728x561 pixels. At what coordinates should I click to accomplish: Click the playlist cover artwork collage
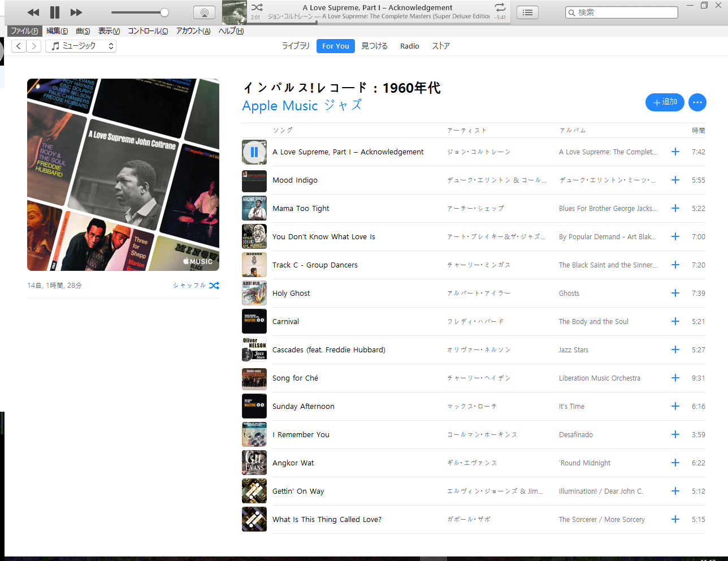pos(123,175)
